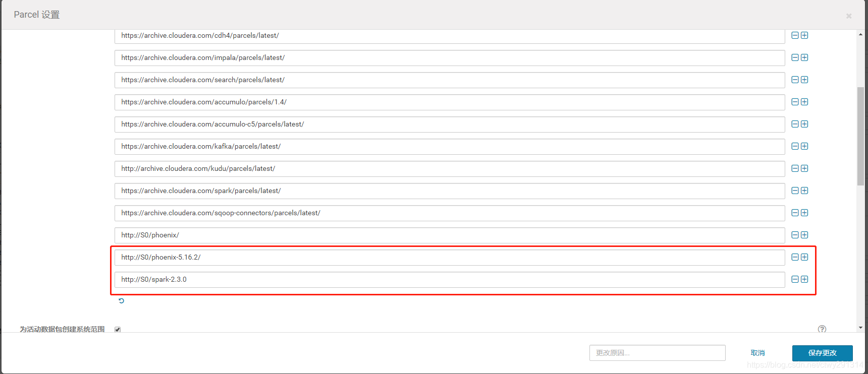This screenshot has width=868, height=374.
Task: Remove the phoenix-5.16.2 URL row
Action: tap(795, 257)
